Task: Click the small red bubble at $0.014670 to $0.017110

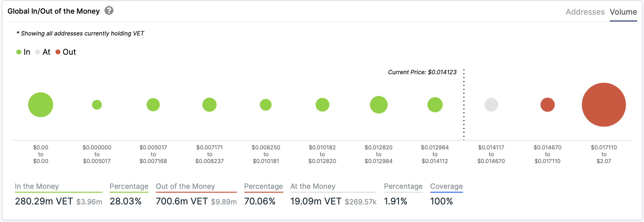Action: 547,105
